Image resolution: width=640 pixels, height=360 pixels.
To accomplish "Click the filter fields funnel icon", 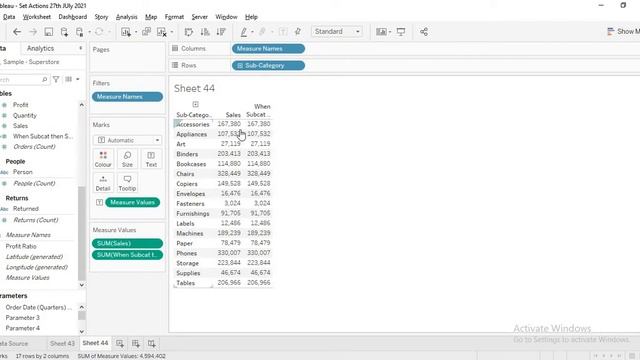I will 56,79.
